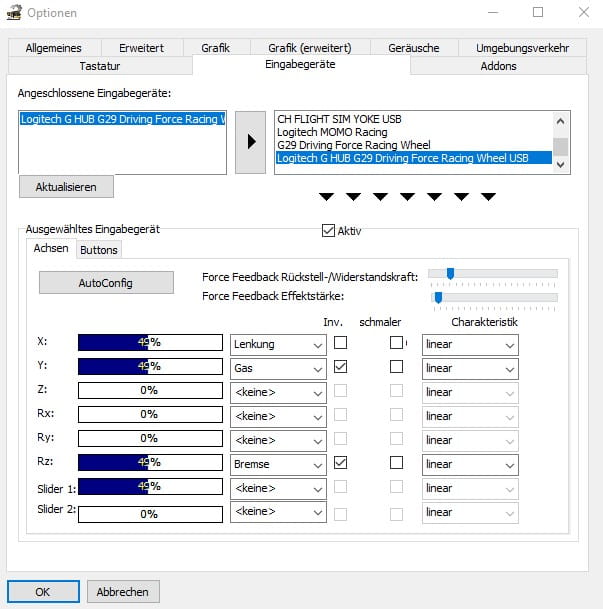Select G29 Driving Force Racing Wheel entry
Image resolution: width=603 pixels, height=609 pixels.
coord(354,145)
